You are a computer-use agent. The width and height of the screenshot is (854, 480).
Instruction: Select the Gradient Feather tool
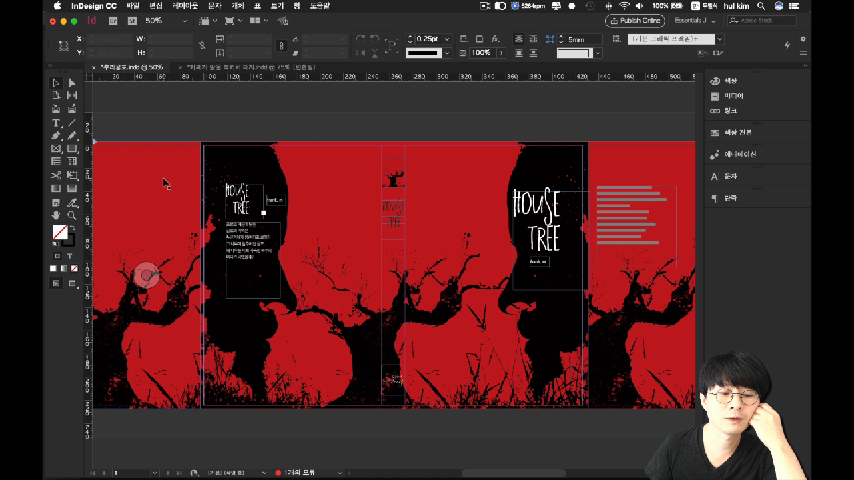click(x=72, y=189)
